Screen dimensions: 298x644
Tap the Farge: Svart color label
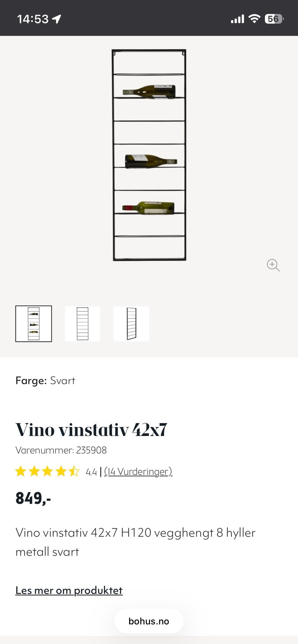[x=45, y=381]
